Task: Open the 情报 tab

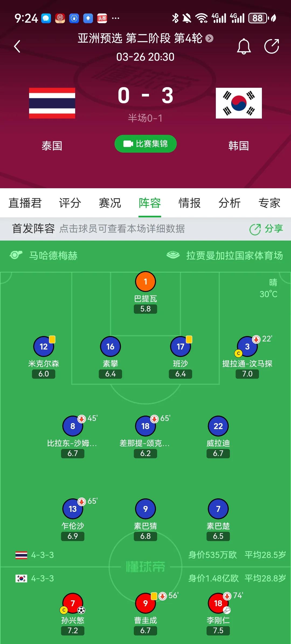Action: point(189,203)
